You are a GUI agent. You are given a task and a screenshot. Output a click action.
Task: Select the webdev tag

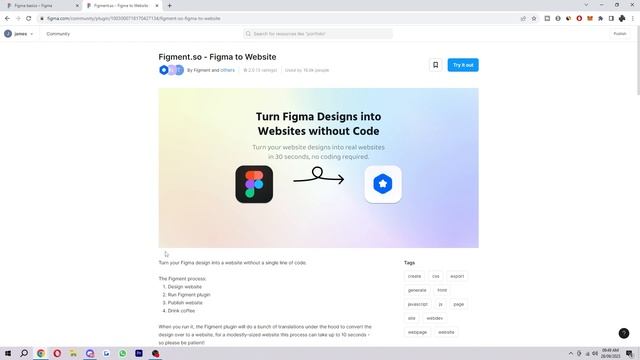click(x=434, y=318)
